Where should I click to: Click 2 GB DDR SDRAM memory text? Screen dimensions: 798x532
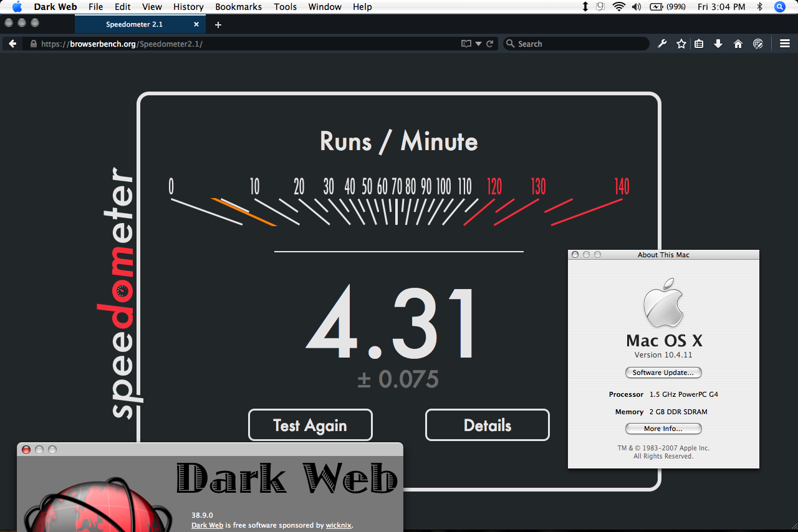point(678,412)
